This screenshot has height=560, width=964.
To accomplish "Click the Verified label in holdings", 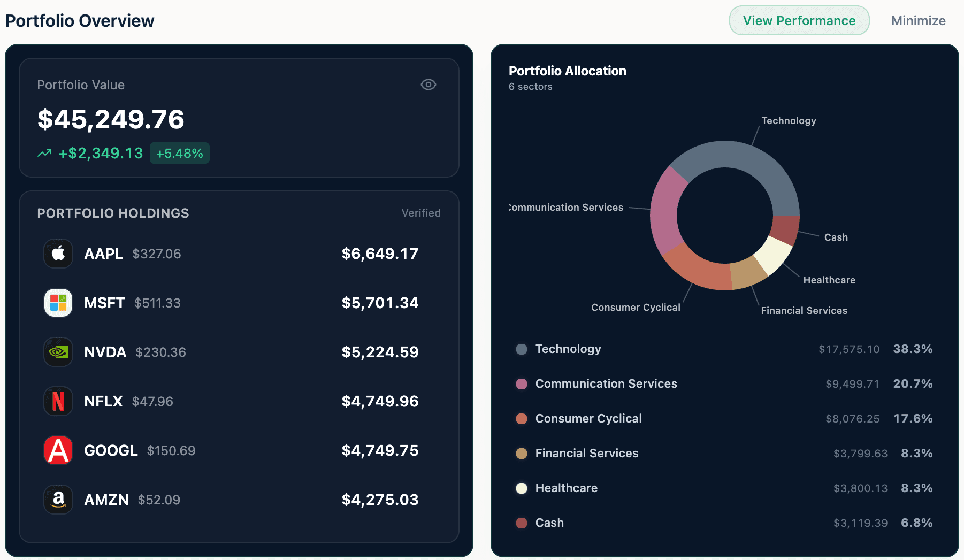I will coord(421,213).
